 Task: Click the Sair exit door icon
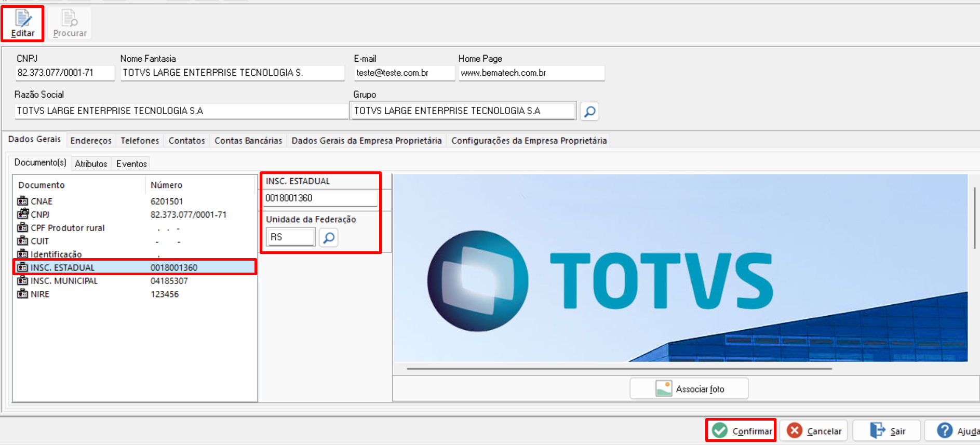[x=877, y=430]
